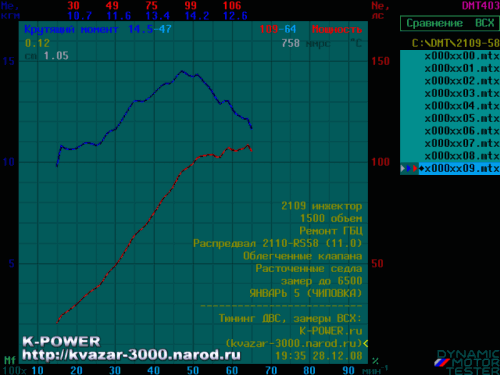
Task: Click the замер до 6500 note line
Action: pos(321,281)
